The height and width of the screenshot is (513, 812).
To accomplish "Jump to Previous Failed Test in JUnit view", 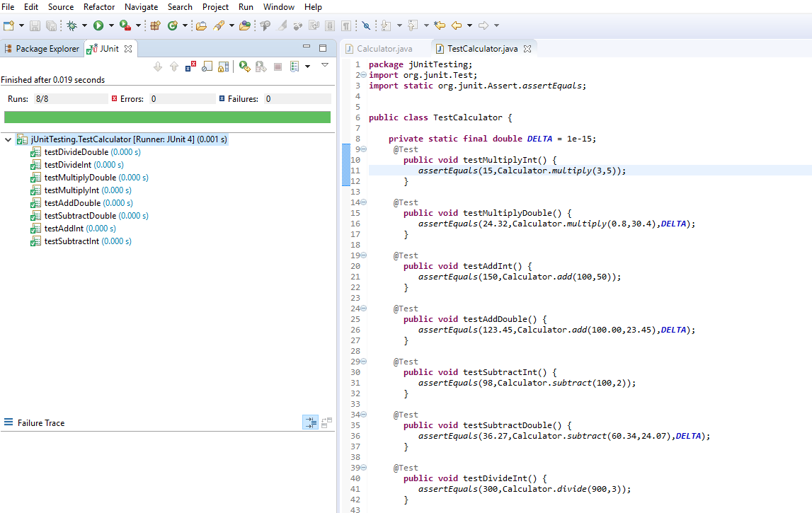I will tap(174, 67).
